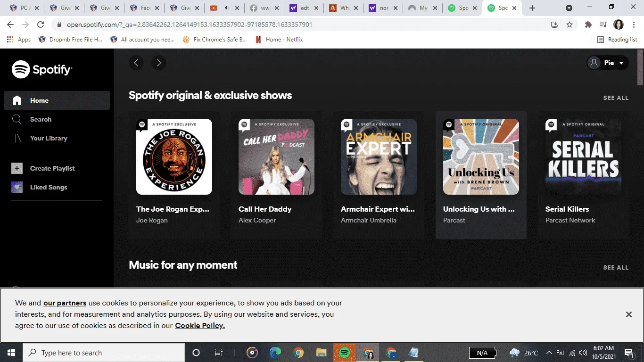
Task: Go to Home in the sidebar
Action: click(x=57, y=100)
